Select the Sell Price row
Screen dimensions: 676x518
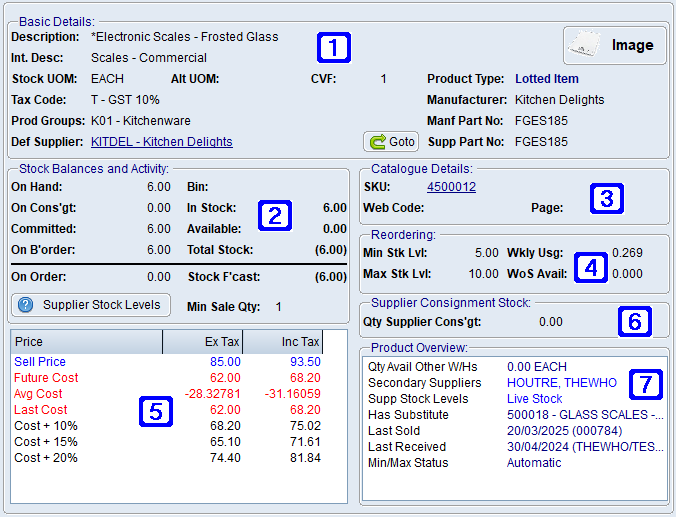(42, 361)
